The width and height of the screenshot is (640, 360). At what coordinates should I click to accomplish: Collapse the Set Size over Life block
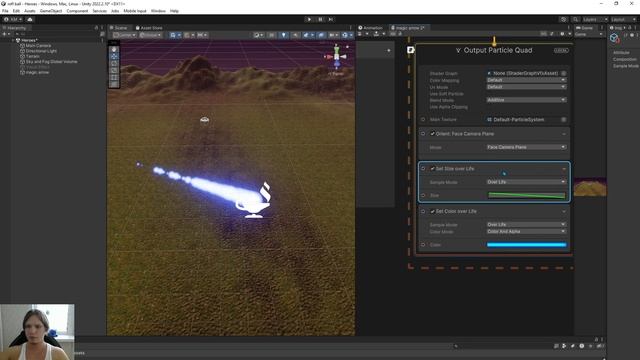tap(564, 169)
